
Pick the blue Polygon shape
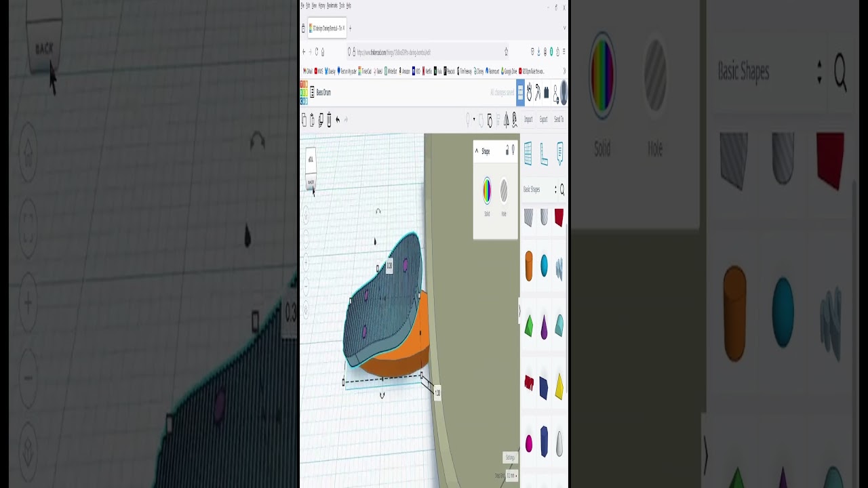[544, 442]
